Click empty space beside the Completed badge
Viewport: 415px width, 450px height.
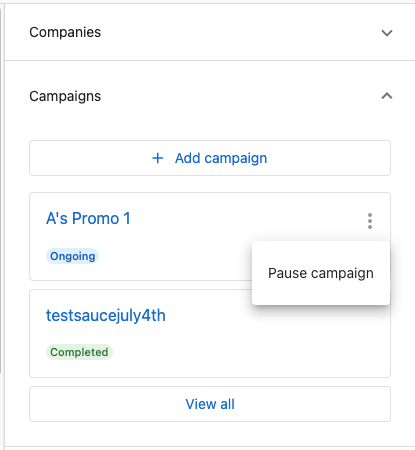[x=233, y=352]
